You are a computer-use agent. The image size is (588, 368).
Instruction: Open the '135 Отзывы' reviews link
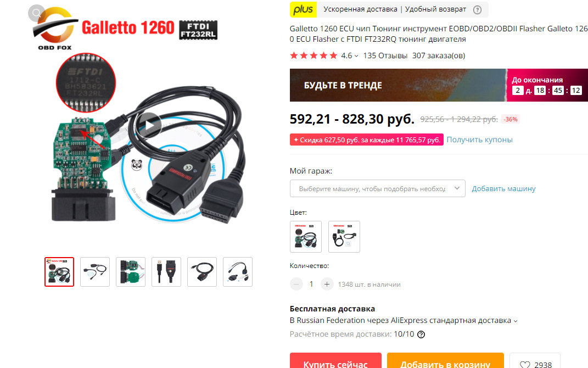(x=385, y=55)
